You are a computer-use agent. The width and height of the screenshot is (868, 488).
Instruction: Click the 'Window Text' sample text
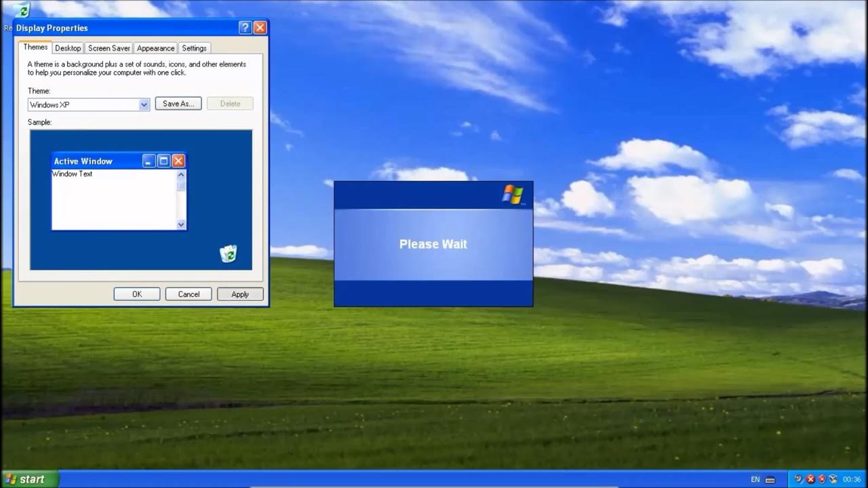click(x=72, y=174)
